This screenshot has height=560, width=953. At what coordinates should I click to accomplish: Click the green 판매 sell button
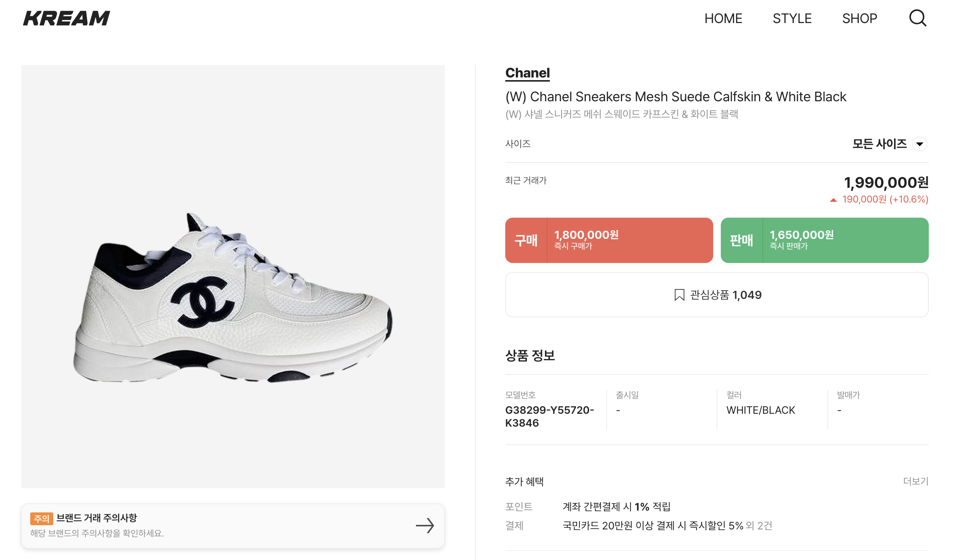pos(824,240)
